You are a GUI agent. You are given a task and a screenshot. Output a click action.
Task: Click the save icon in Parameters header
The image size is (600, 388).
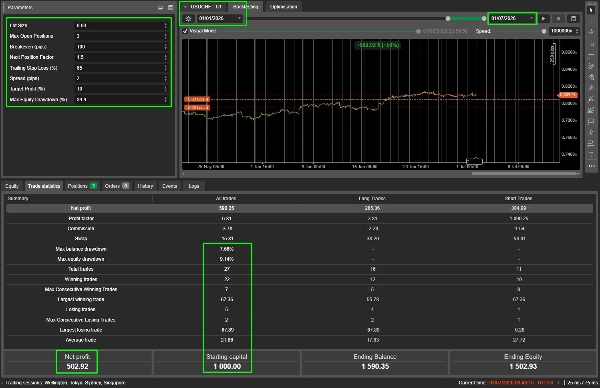[170, 7]
